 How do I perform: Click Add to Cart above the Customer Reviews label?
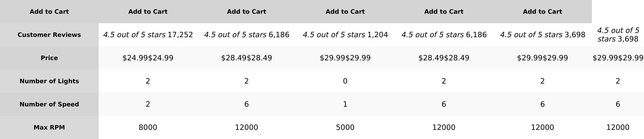(49, 12)
